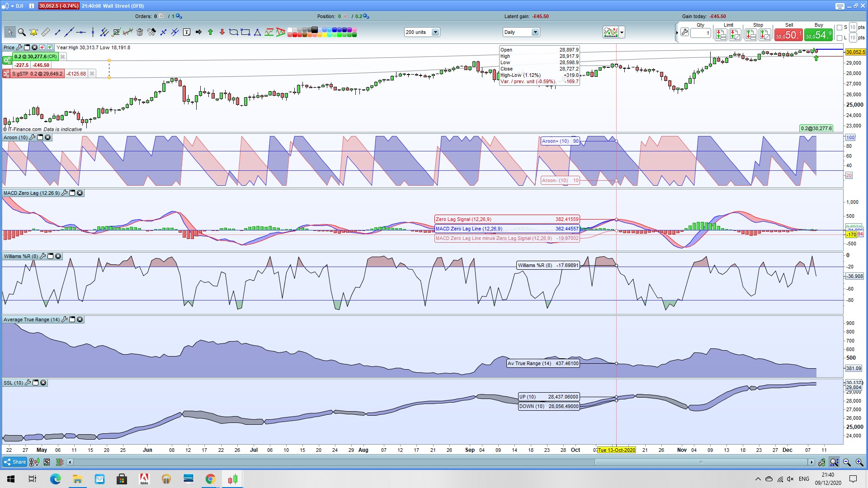
Task: Open trading settings wrench icon
Action: (684, 32)
